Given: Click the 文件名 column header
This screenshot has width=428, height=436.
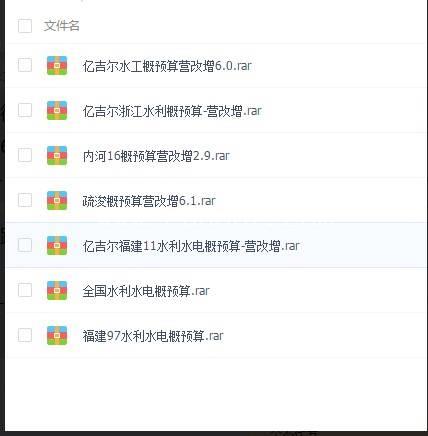Looking at the screenshot, I should click(62, 26).
